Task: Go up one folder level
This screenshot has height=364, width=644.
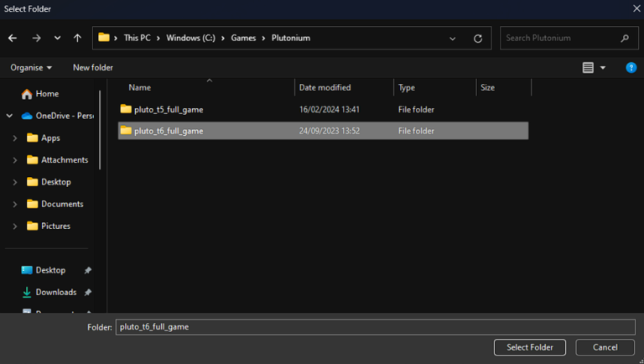Action: (x=77, y=39)
